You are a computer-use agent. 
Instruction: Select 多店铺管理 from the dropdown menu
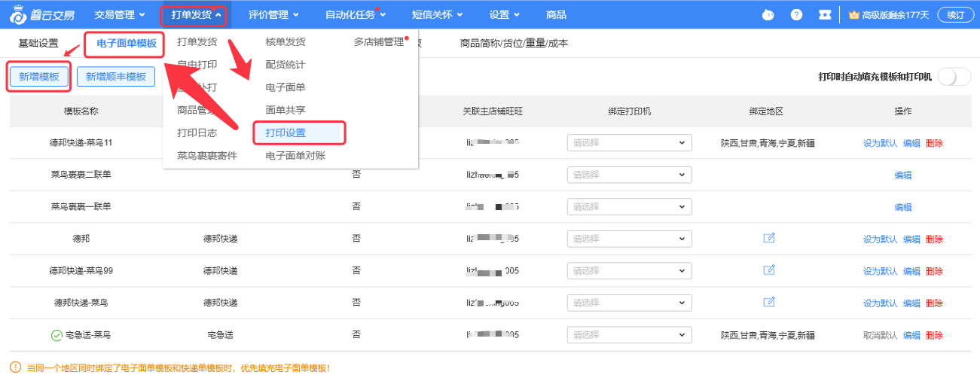click(379, 42)
